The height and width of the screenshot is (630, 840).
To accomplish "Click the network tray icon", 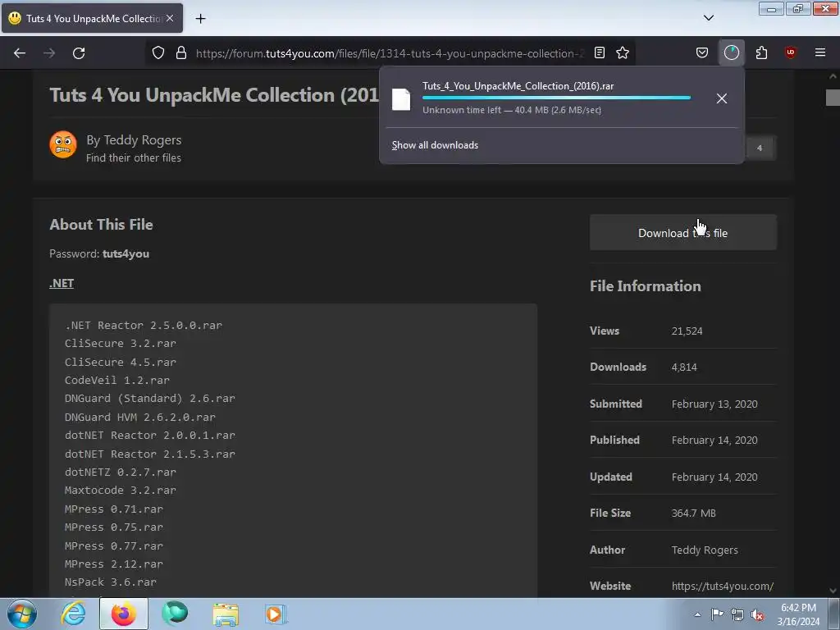I will (737, 614).
